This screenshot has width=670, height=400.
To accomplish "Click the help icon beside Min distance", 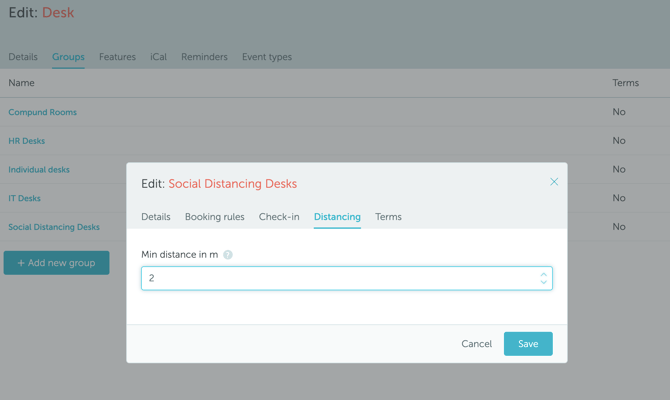I will click(x=228, y=255).
